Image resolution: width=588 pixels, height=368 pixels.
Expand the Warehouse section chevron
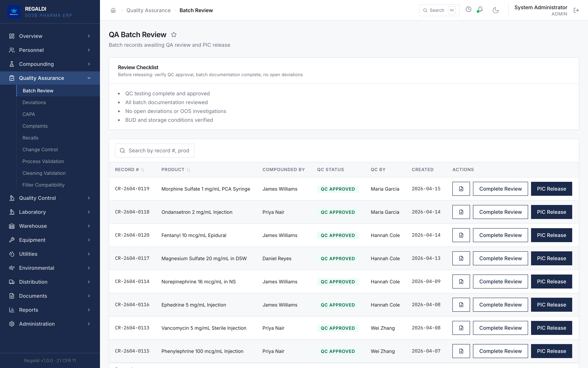click(89, 226)
